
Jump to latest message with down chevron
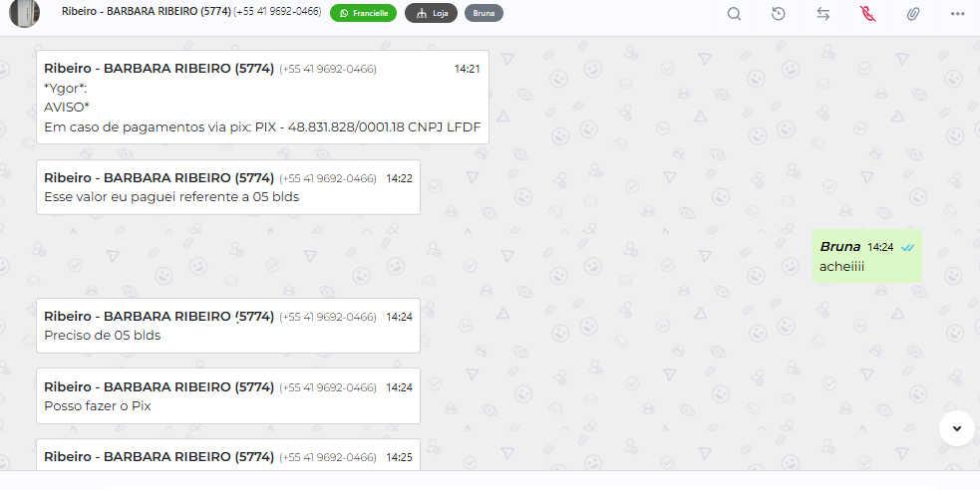(957, 428)
